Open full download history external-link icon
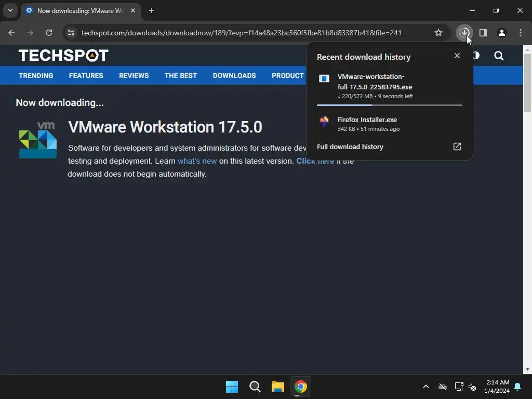Viewport: 532px width, 399px height. (457, 147)
